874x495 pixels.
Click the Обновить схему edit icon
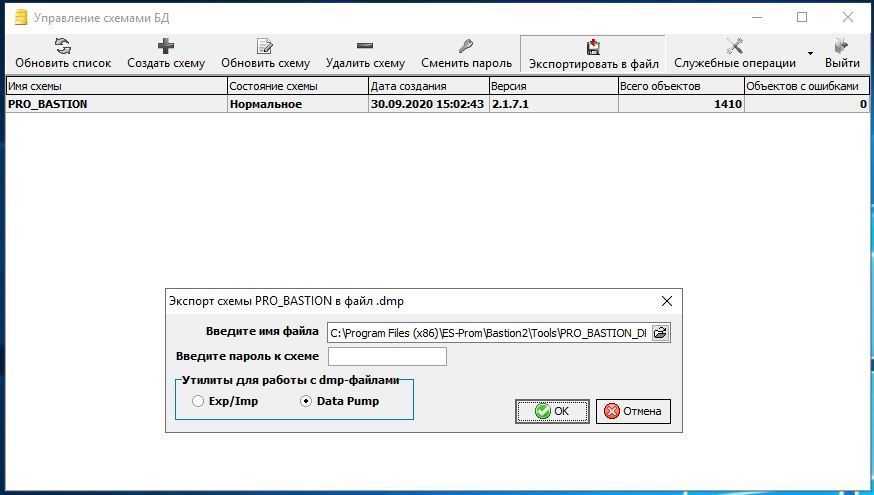pos(265,46)
